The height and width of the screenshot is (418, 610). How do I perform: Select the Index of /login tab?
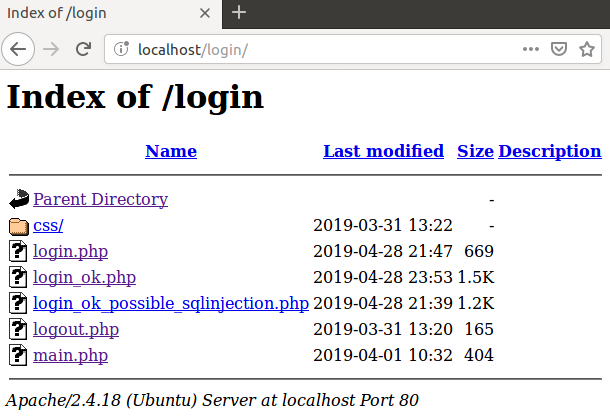(110, 14)
